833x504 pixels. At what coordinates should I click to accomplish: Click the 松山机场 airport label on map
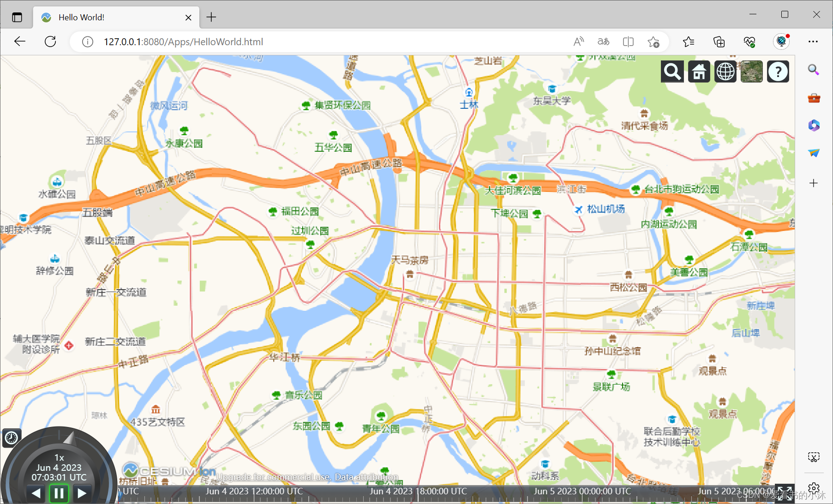605,209
